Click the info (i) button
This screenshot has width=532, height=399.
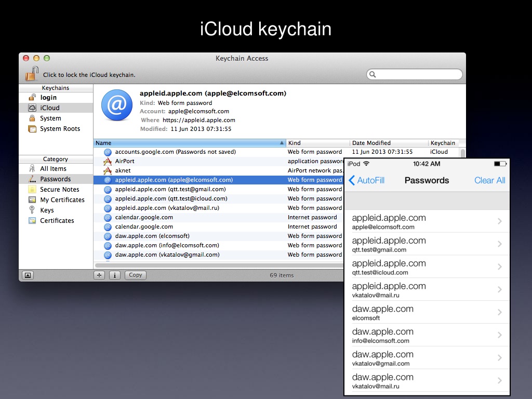[x=115, y=275]
